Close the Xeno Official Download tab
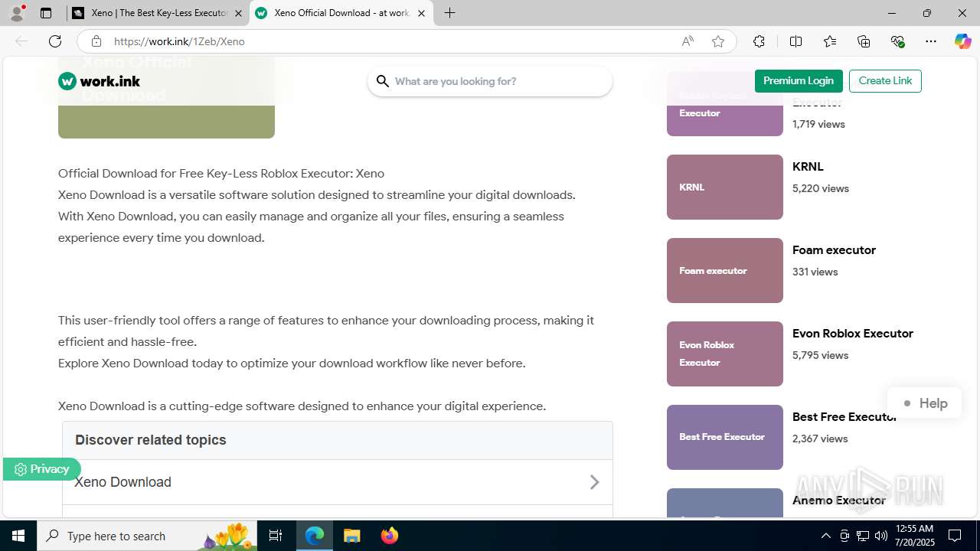Image resolution: width=980 pixels, height=551 pixels. 421,13
